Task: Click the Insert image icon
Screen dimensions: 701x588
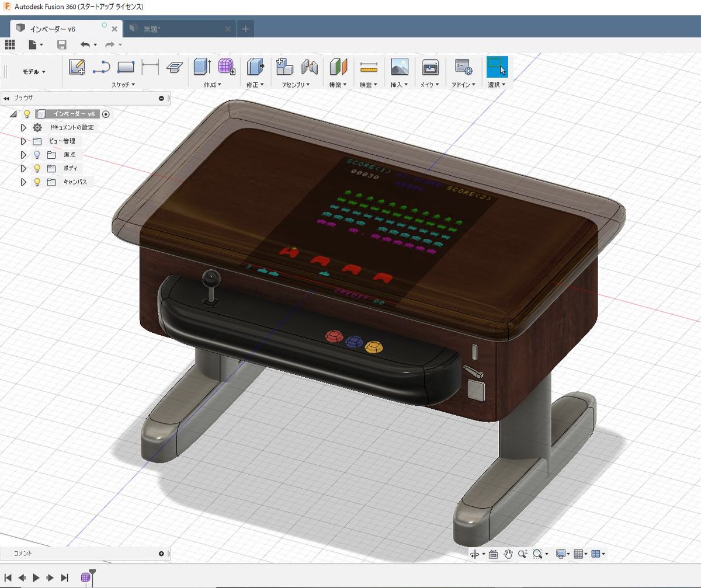Action: (400, 67)
